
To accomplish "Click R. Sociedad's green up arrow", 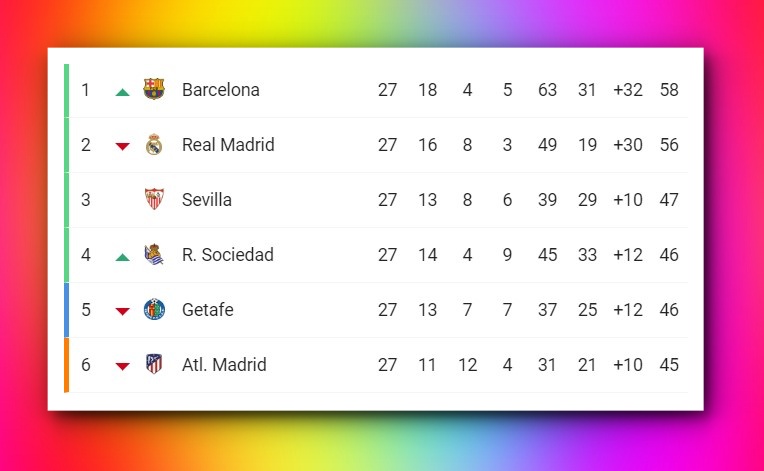I will click(x=122, y=256).
